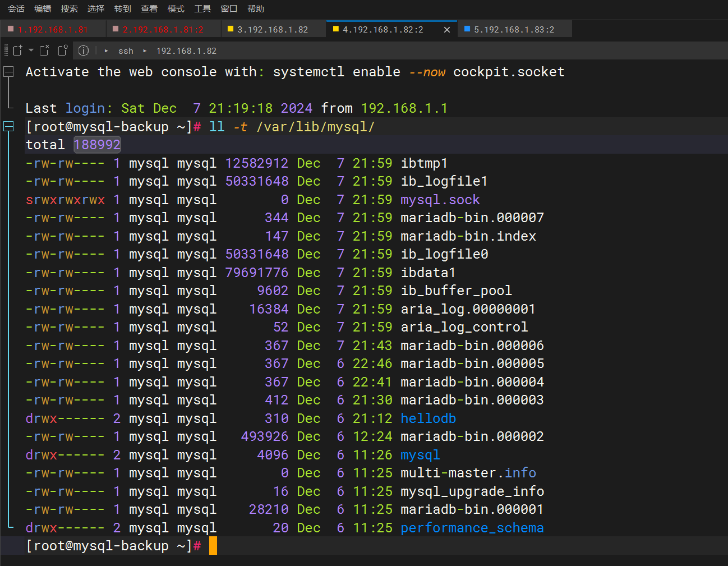This screenshot has width=728, height=566.
Task: Click the blue mysql directory name
Action: [x=420, y=455]
